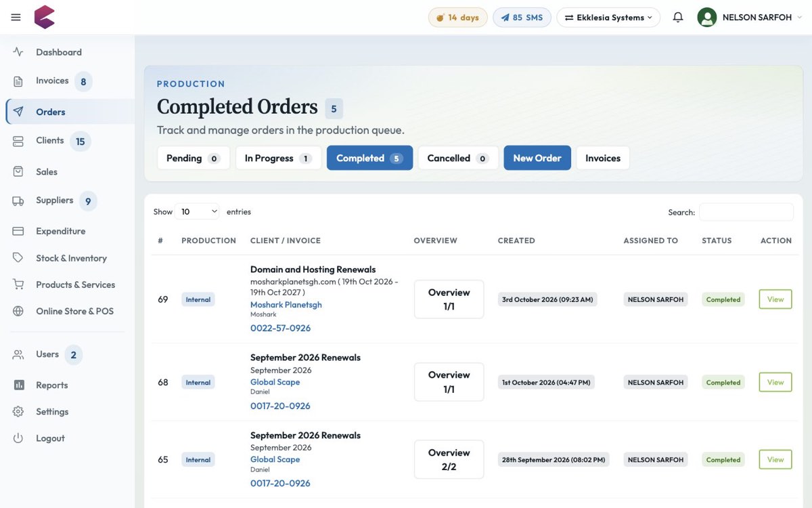Click the Online Store globe icon
Viewport: 812px width, 508px height.
coord(18,312)
